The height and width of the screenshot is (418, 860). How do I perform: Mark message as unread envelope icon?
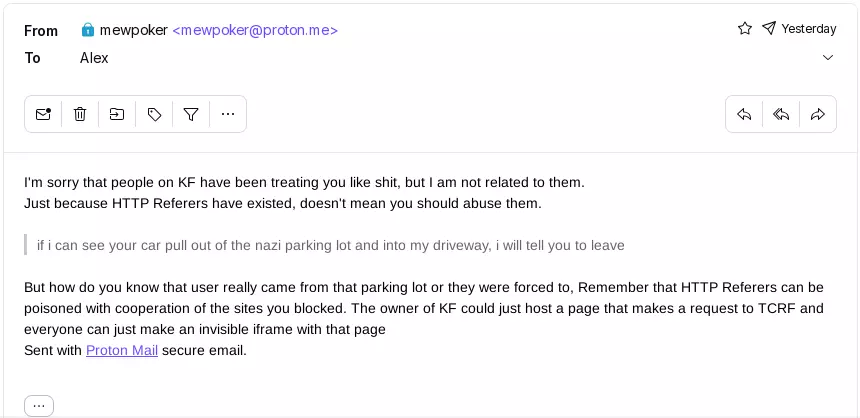tap(43, 114)
